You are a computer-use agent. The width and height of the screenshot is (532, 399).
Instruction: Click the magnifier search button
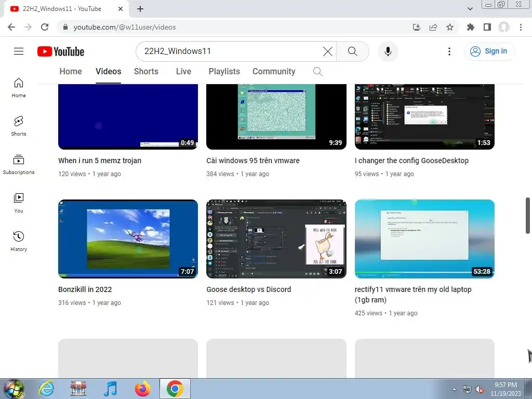(x=353, y=51)
